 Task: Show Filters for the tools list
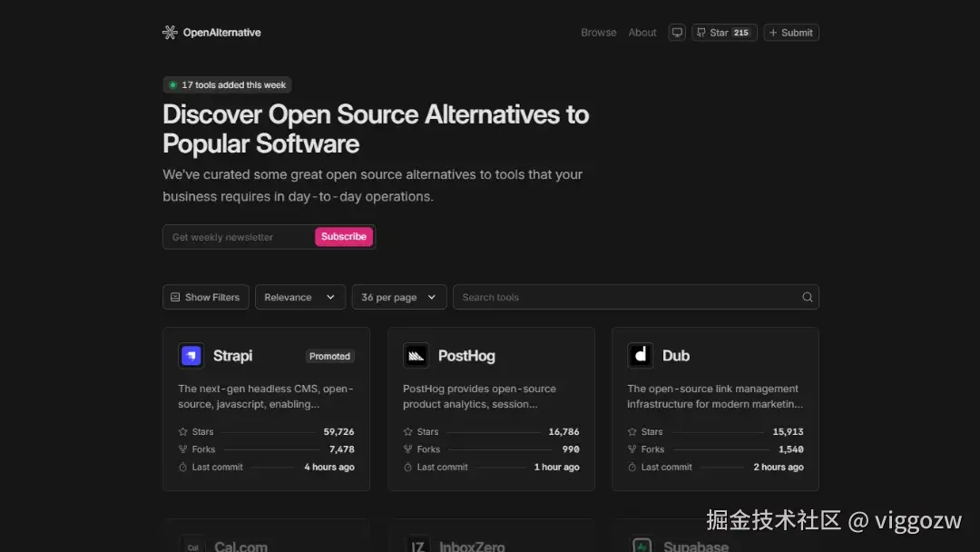click(x=206, y=297)
